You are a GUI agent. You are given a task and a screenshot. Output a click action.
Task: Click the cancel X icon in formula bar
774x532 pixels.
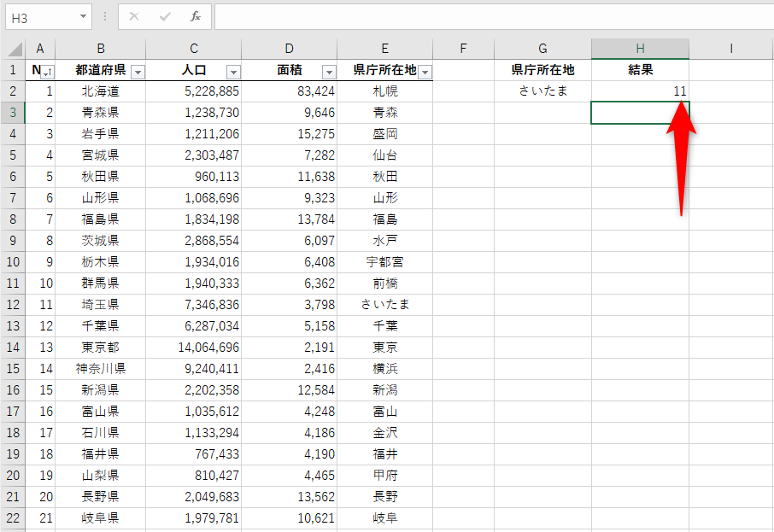(134, 17)
